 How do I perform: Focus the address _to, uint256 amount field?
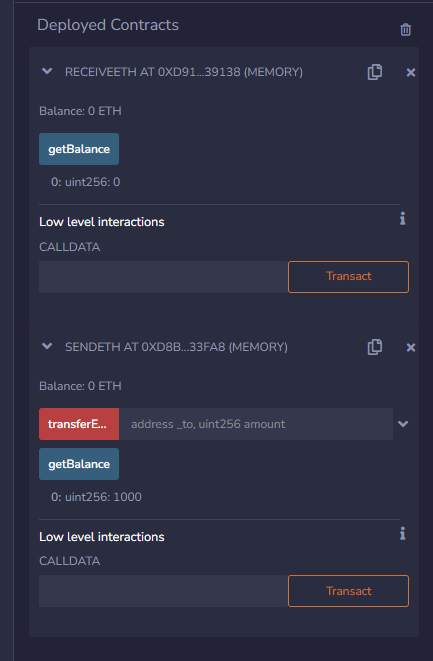point(256,424)
